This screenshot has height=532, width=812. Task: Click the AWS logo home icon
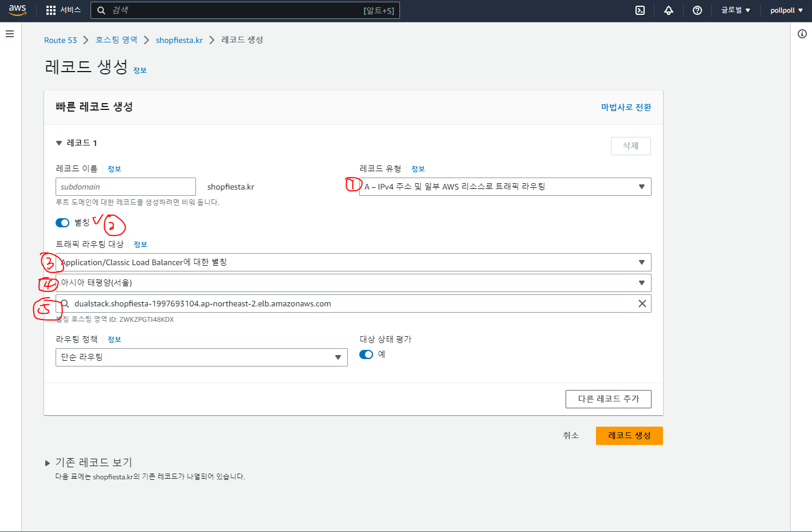[17, 10]
